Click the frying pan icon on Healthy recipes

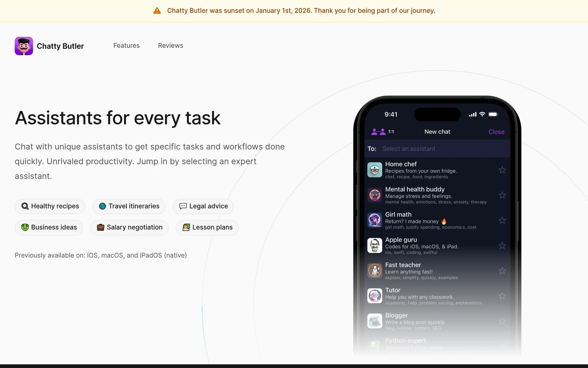pyautogui.click(x=25, y=206)
